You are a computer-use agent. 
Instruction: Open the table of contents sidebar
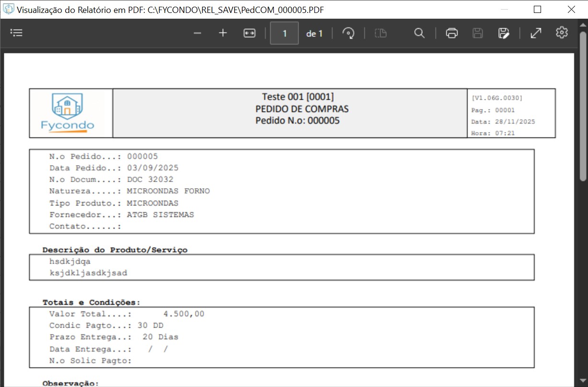(17, 33)
